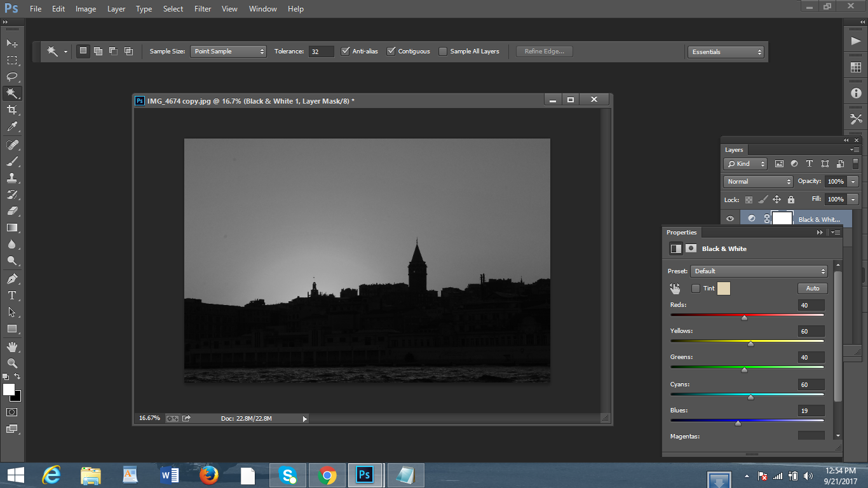The width and height of the screenshot is (868, 488).
Task: Enable the Tint checkbox
Action: 696,288
